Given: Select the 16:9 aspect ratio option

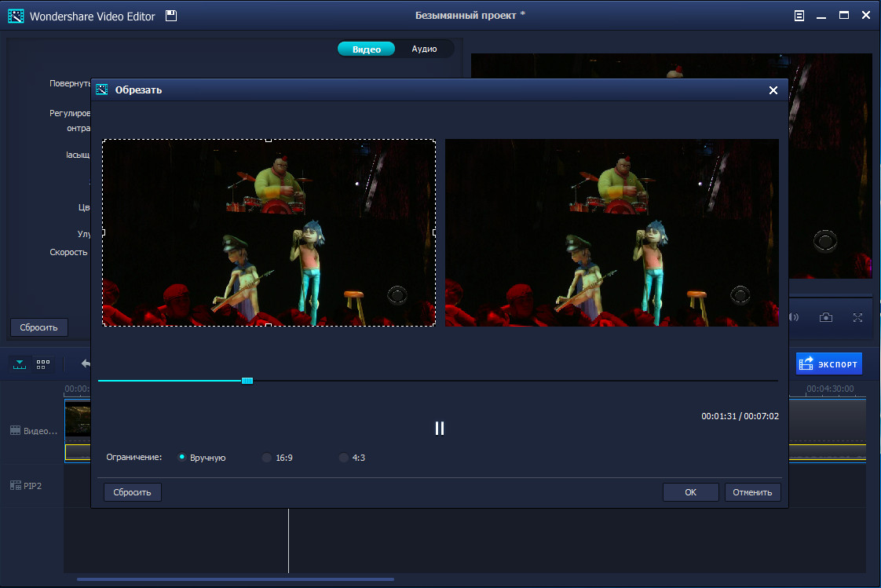Looking at the screenshot, I should 267,458.
